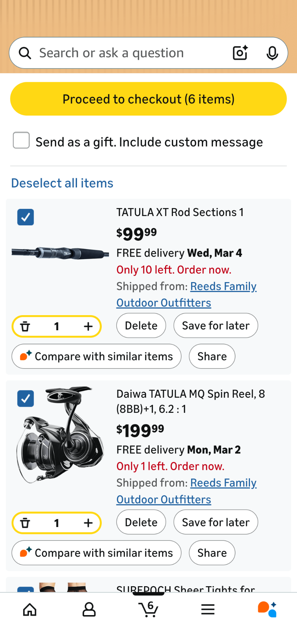Tap trash icon for Daiwa Spin Reel
This screenshot has height=644, width=297.
point(25,523)
